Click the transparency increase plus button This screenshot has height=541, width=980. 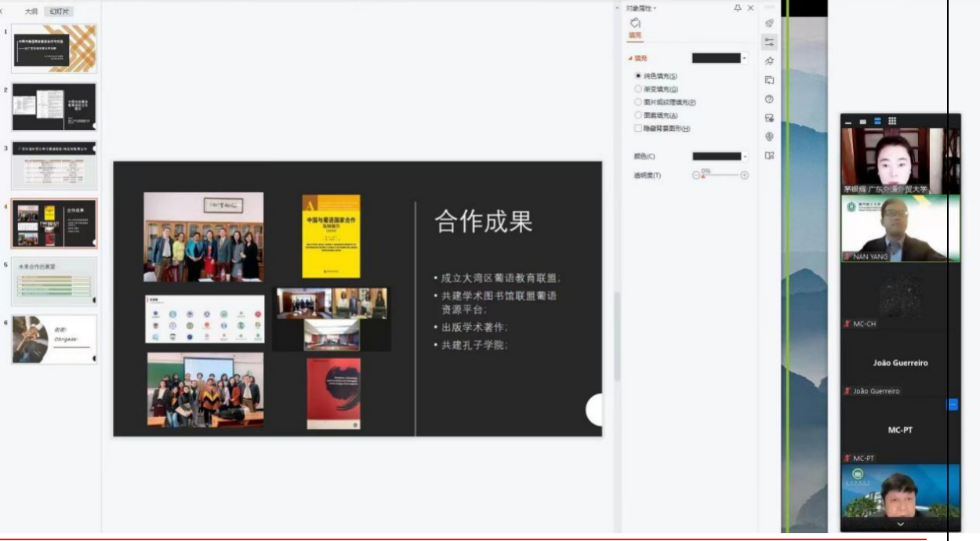click(x=745, y=176)
